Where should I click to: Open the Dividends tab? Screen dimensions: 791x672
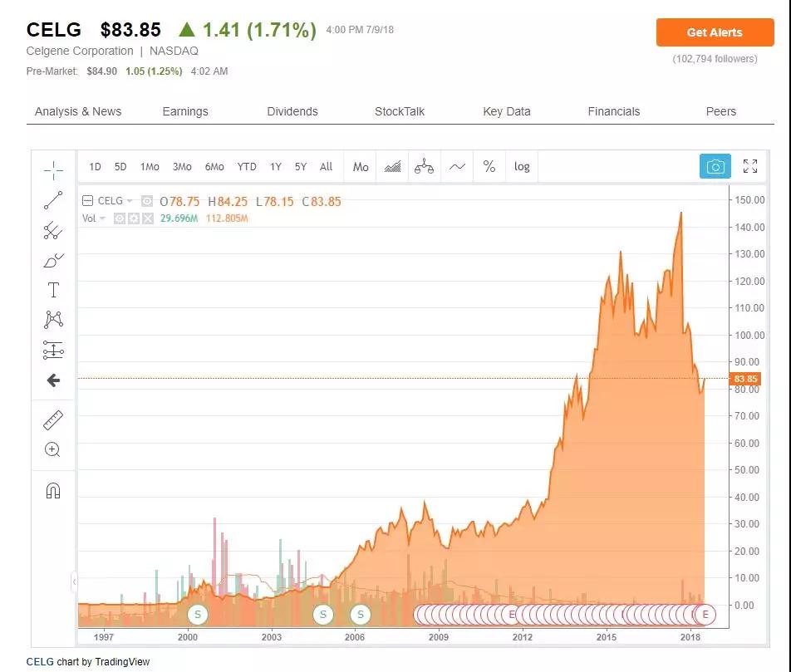[292, 111]
